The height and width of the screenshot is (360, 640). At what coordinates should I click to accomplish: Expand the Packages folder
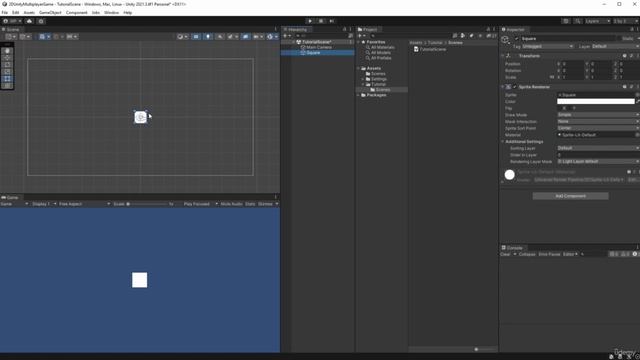pos(359,95)
